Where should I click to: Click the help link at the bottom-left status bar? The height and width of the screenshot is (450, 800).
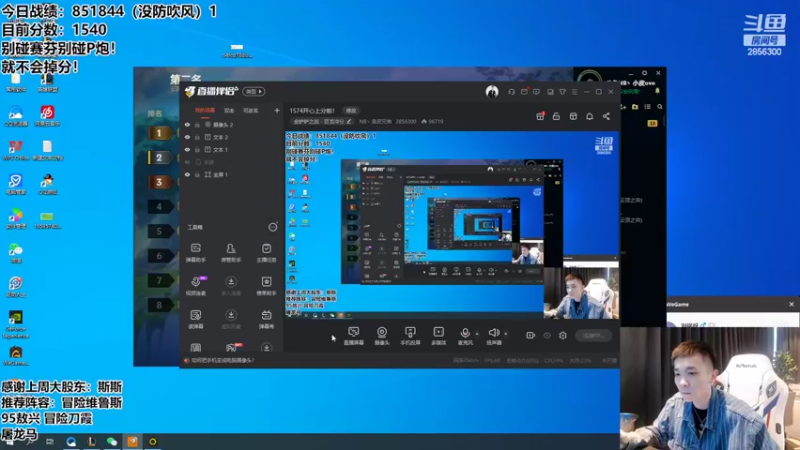(x=222, y=360)
